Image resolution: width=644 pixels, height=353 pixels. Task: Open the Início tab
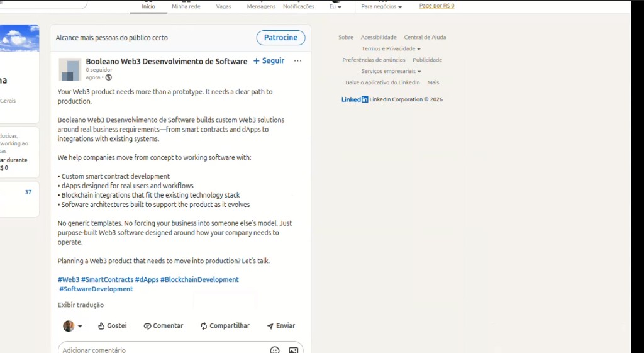click(148, 6)
